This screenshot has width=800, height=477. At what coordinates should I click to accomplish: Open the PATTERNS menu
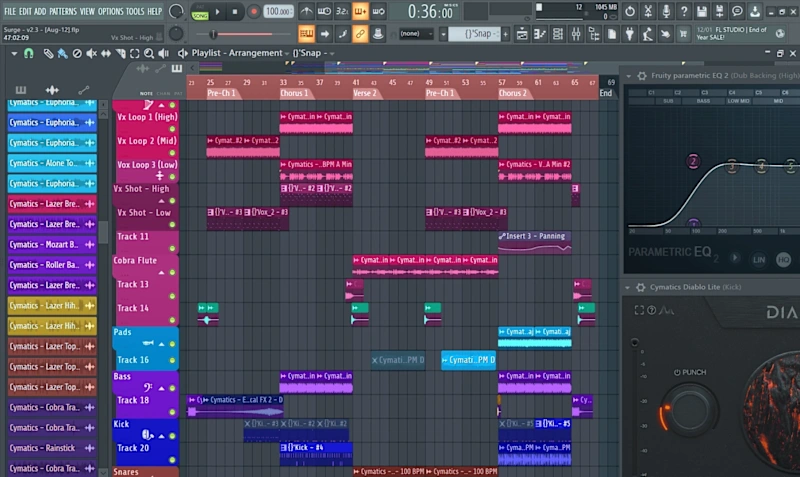click(63, 11)
